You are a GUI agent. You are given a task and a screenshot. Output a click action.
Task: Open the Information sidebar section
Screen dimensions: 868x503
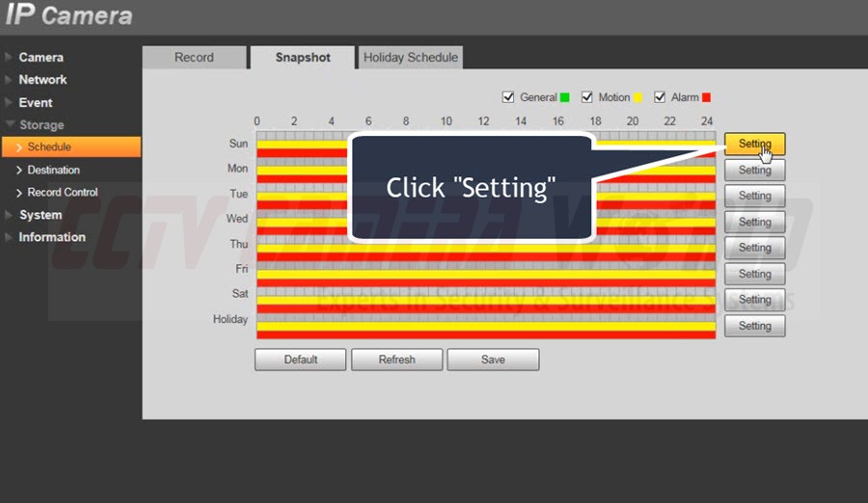pos(52,237)
